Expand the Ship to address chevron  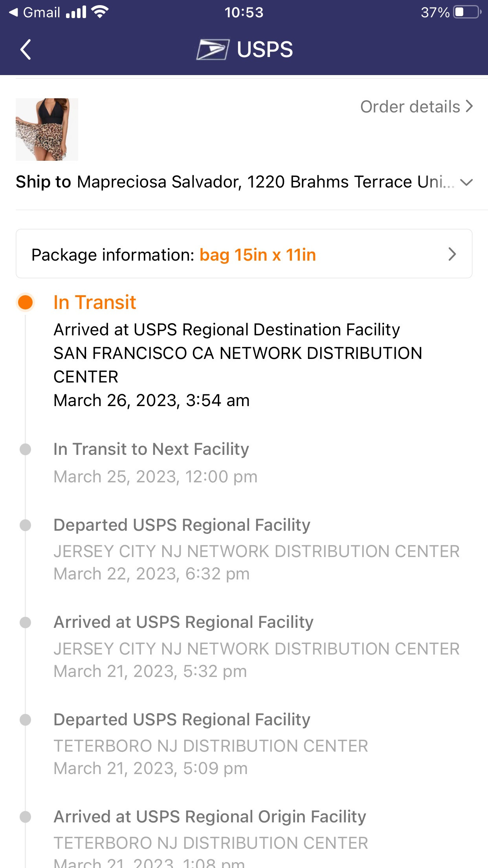(x=466, y=182)
